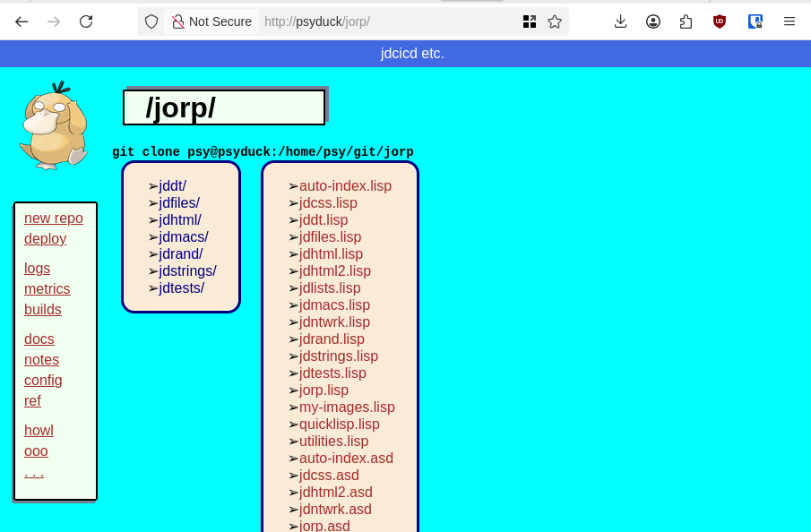Click the Not Secure lock indicator
The image size is (811, 532).
(x=211, y=21)
